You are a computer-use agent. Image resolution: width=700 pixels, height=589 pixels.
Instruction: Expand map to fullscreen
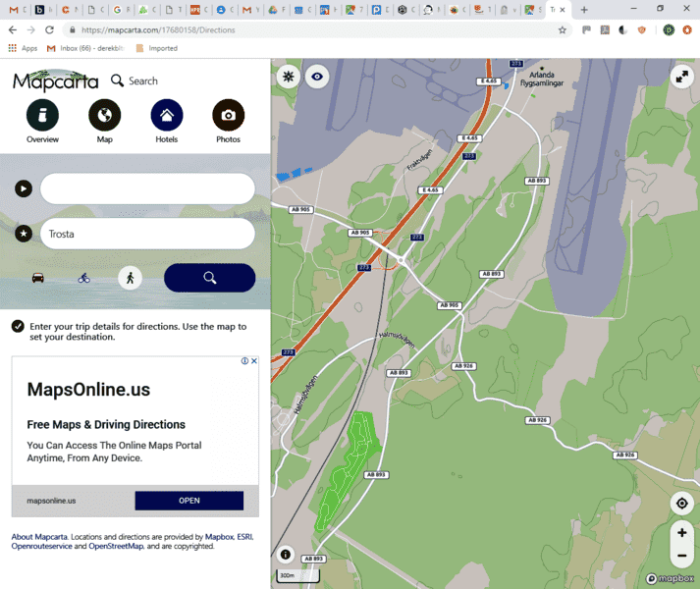681,77
